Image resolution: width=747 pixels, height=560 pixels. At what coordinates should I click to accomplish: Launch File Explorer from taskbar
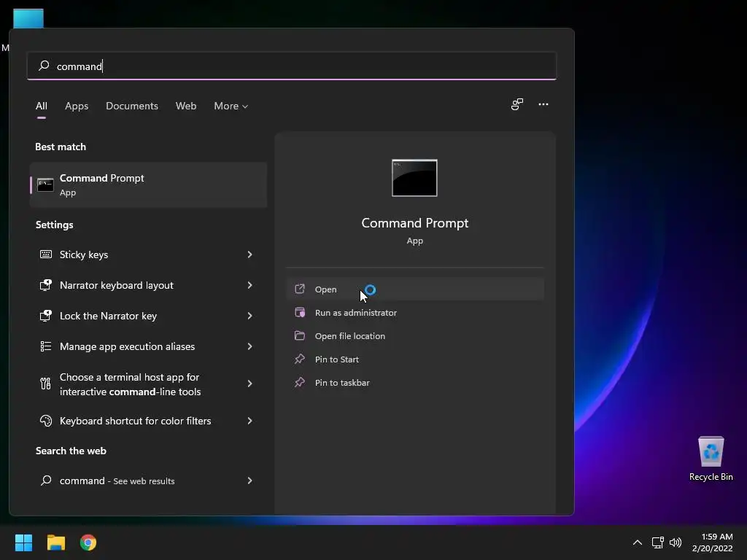(x=55, y=542)
